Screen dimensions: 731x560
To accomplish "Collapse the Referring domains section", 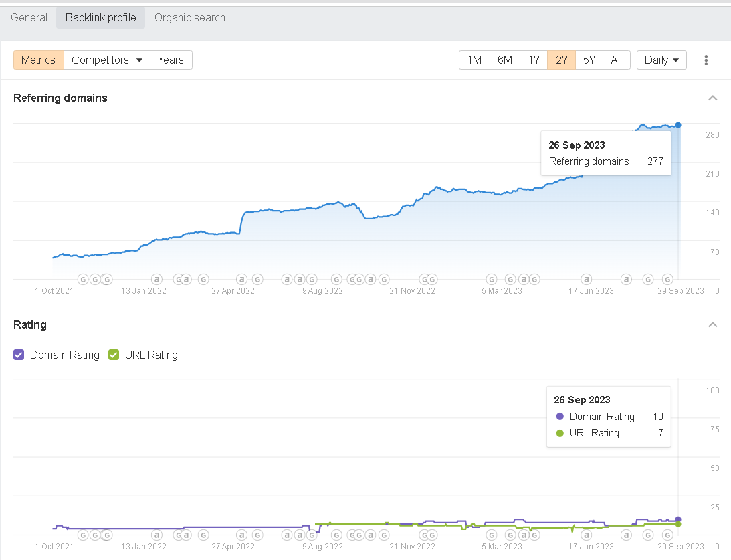I will pyautogui.click(x=712, y=98).
